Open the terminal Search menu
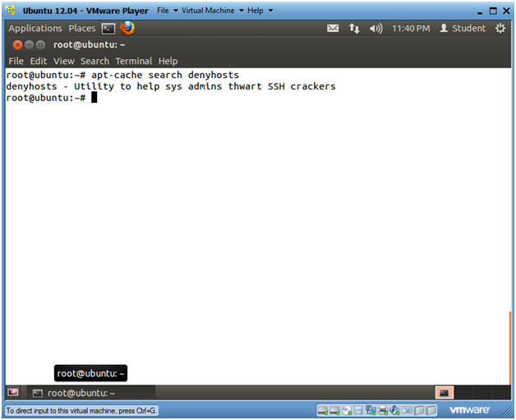Viewport: 516px width, 420px height. point(94,61)
